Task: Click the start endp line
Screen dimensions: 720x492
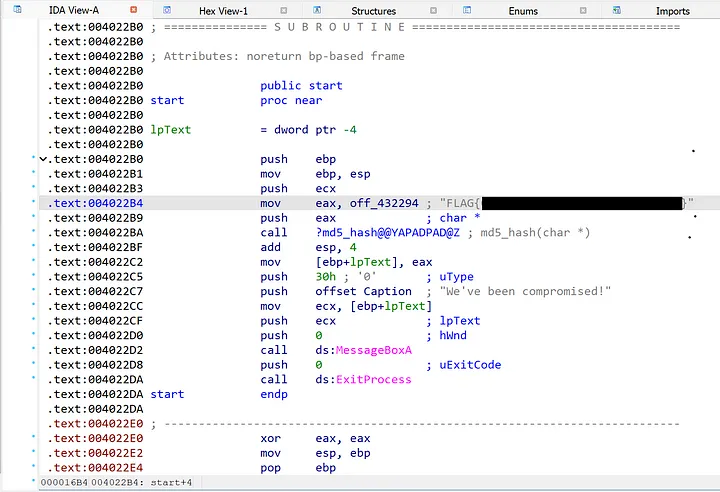Action: coord(219,394)
